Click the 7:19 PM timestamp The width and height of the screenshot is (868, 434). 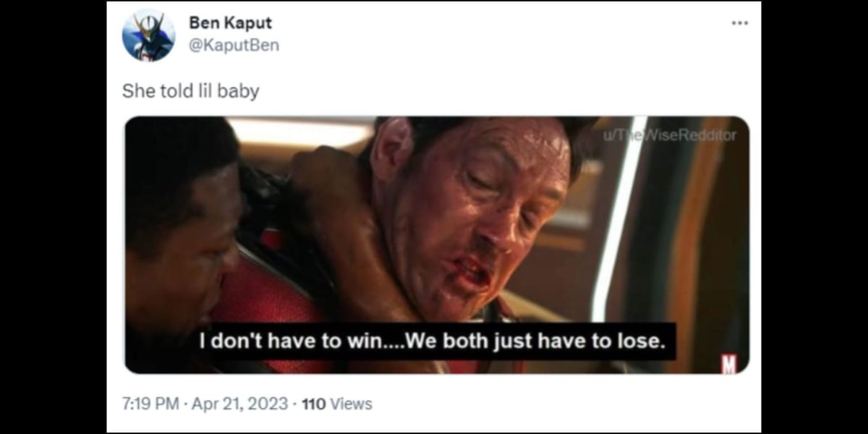(x=150, y=404)
